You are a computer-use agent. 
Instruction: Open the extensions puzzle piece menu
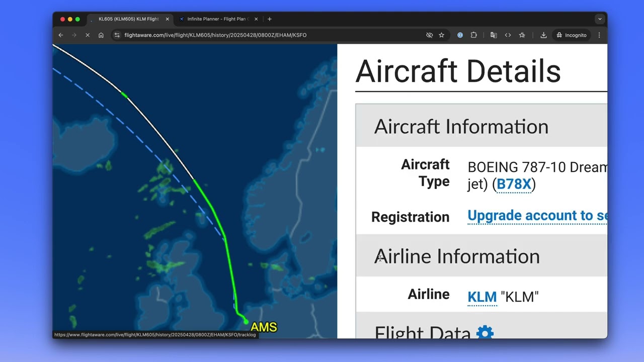point(474,35)
